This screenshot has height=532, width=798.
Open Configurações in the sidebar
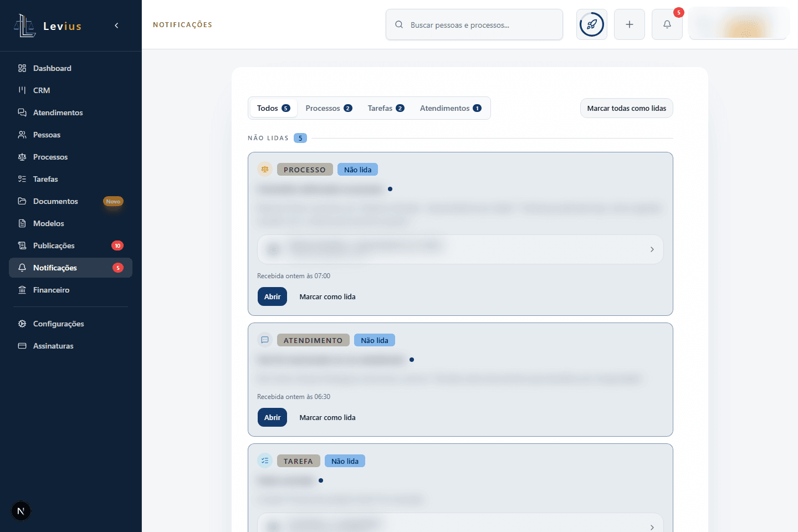click(x=71, y=324)
